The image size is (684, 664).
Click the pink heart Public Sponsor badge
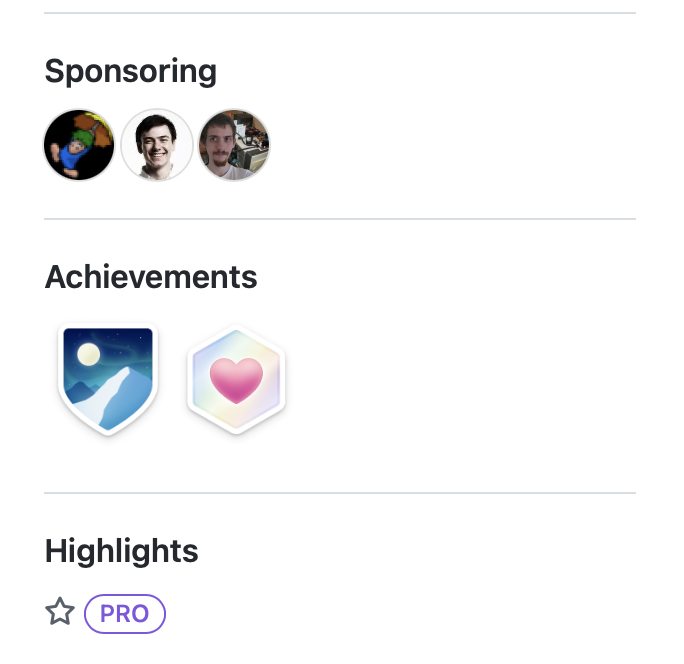(236, 380)
